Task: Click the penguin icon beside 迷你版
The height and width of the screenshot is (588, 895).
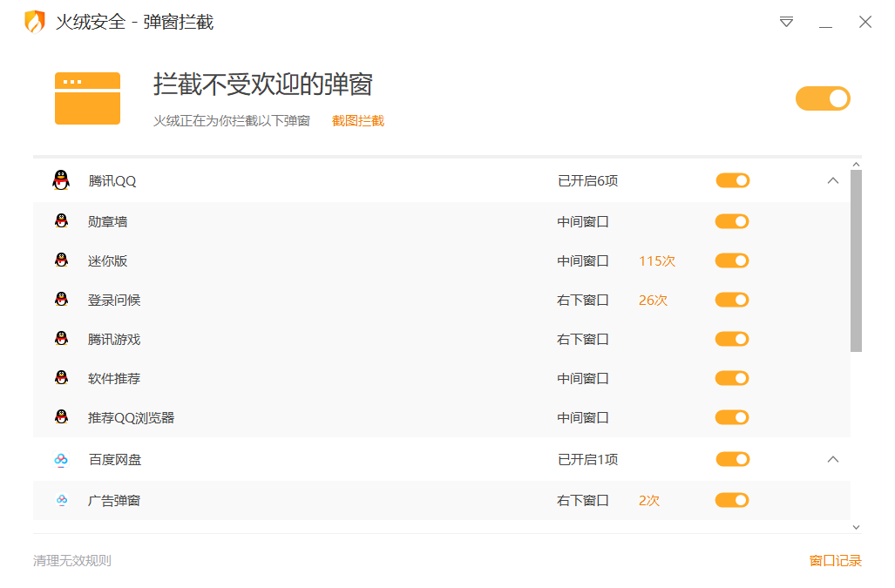Action: coord(62,260)
